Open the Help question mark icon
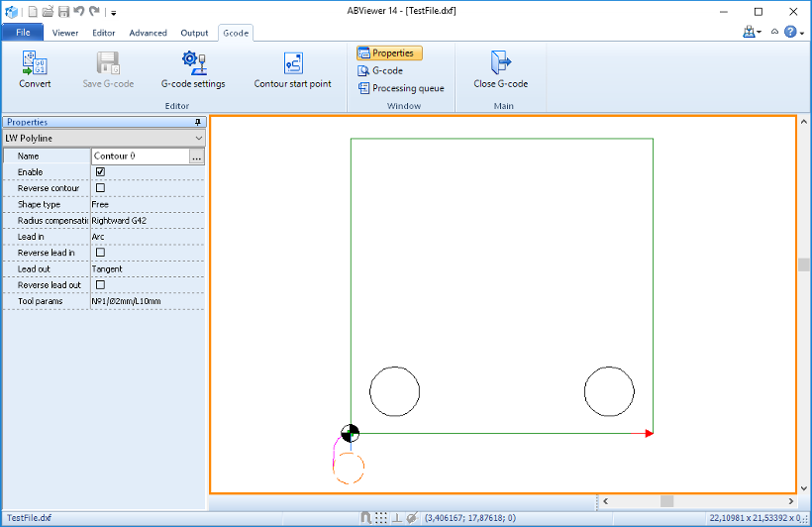The height and width of the screenshot is (527, 812). pyautogui.click(x=790, y=32)
